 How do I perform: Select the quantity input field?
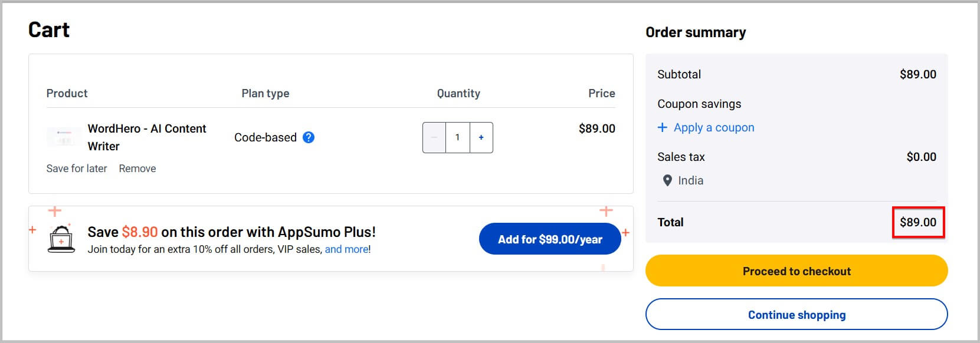tap(457, 137)
